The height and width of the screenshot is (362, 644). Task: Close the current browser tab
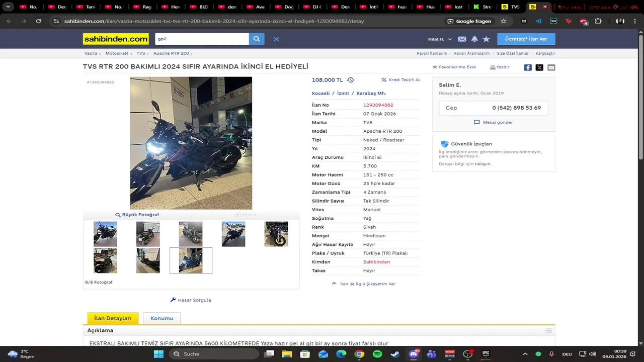point(544,7)
